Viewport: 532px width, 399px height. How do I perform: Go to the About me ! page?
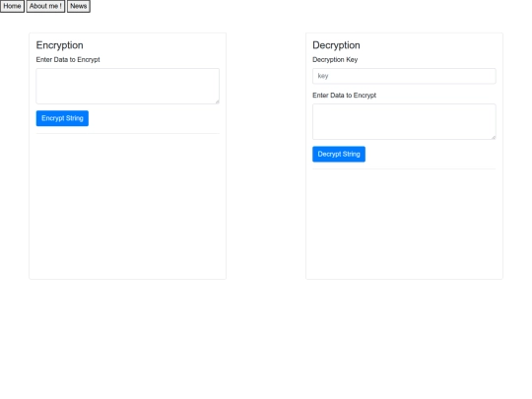[x=45, y=6]
